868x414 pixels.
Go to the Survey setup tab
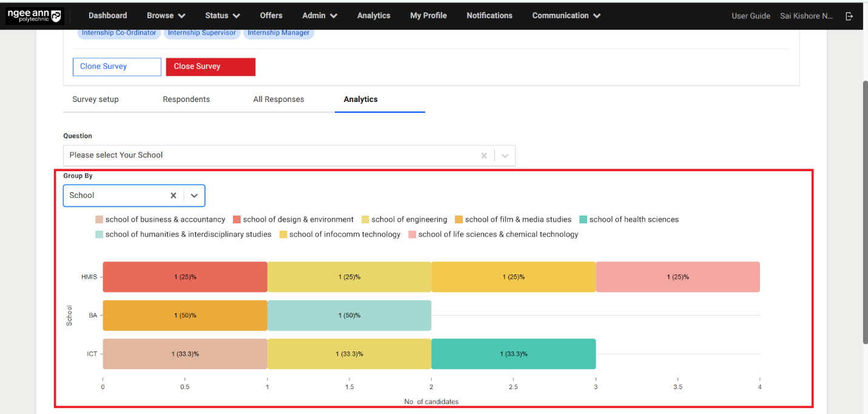[95, 100]
